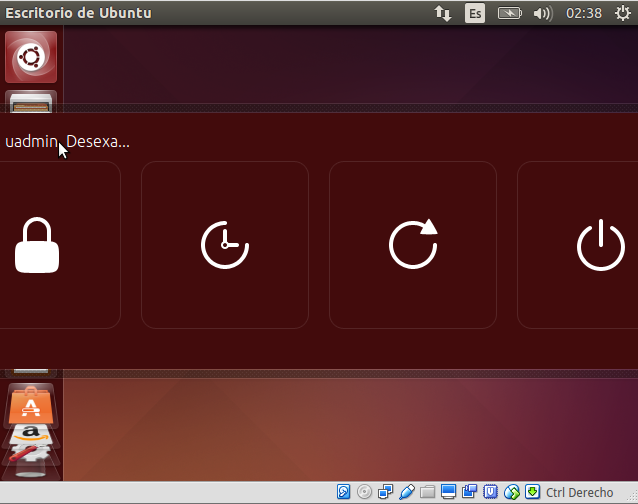This screenshot has width=638, height=504.
Task: Click the VirtualBox display monitor icon
Action: pos(448,492)
